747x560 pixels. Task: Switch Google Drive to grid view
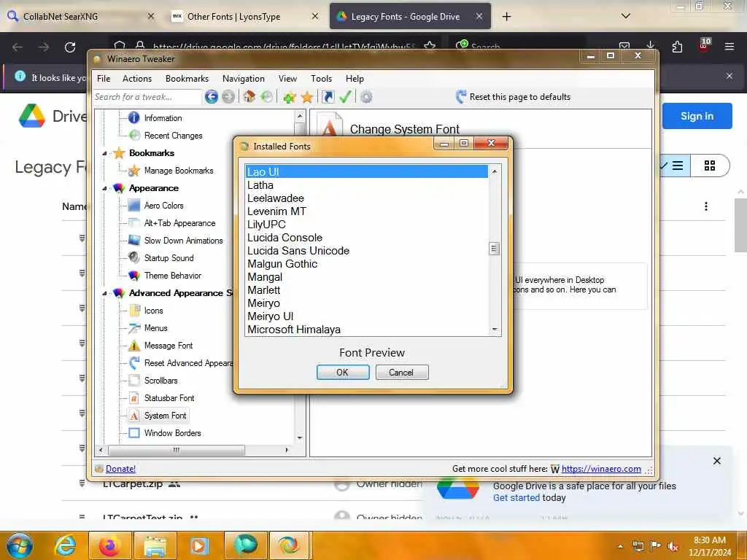709,166
